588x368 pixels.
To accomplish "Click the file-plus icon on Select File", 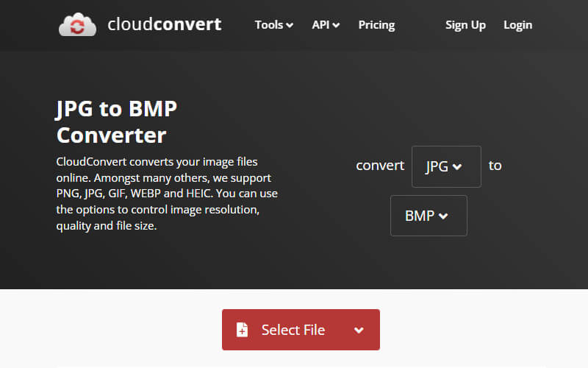I will pos(243,330).
